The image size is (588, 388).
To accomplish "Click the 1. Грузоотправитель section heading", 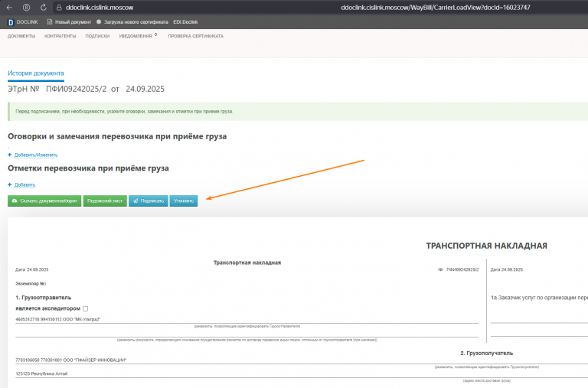I will click(x=43, y=297).
